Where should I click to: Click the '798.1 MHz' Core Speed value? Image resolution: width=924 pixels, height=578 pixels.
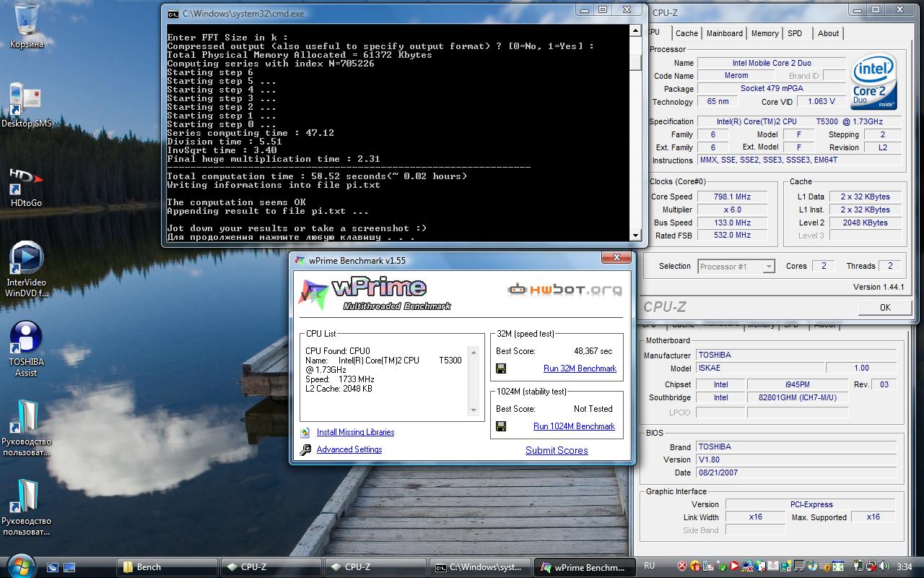[x=731, y=197]
